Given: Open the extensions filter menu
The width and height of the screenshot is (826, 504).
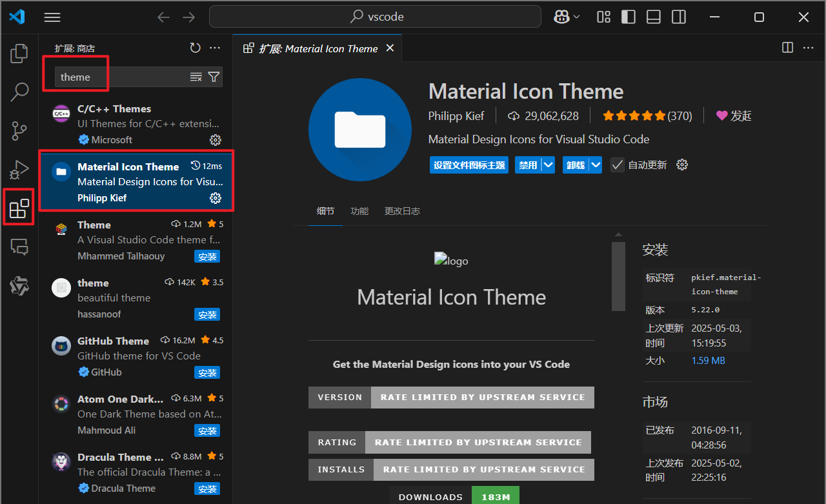Looking at the screenshot, I should point(214,77).
